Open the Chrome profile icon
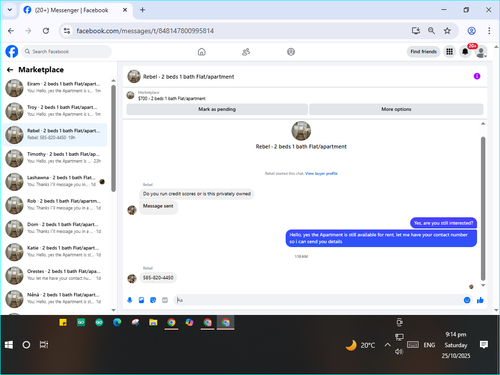This screenshot has height=375, width=500. point(471,31)
